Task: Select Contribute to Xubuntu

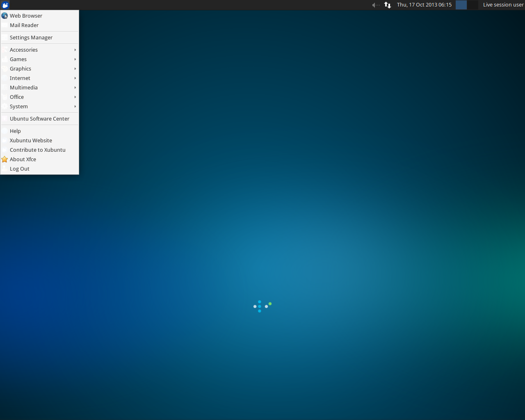Action: click(39, 150)
